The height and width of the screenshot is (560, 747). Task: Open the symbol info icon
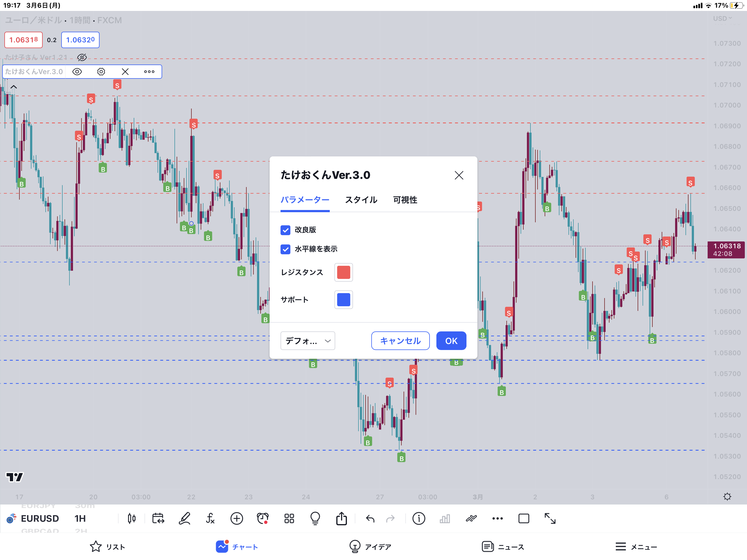[419, 518]
